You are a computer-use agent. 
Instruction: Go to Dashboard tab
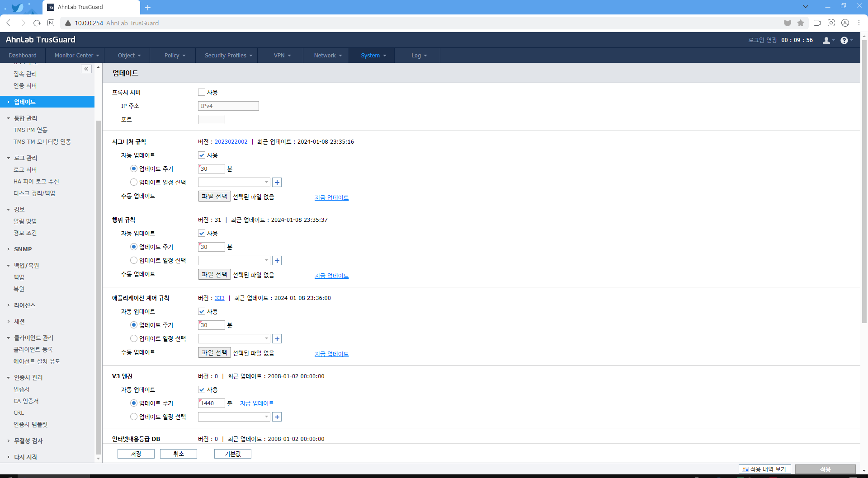(x=23, y=55)
